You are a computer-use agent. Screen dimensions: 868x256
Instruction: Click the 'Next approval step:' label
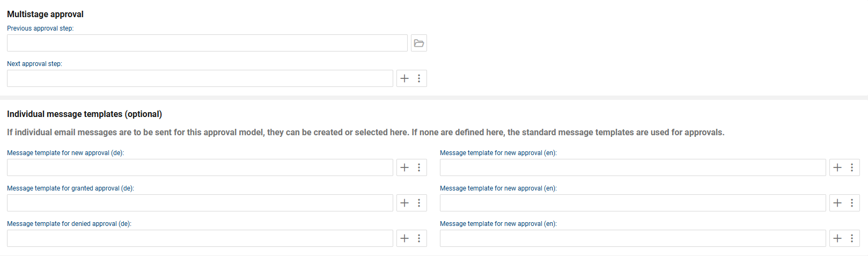(34, 64)
